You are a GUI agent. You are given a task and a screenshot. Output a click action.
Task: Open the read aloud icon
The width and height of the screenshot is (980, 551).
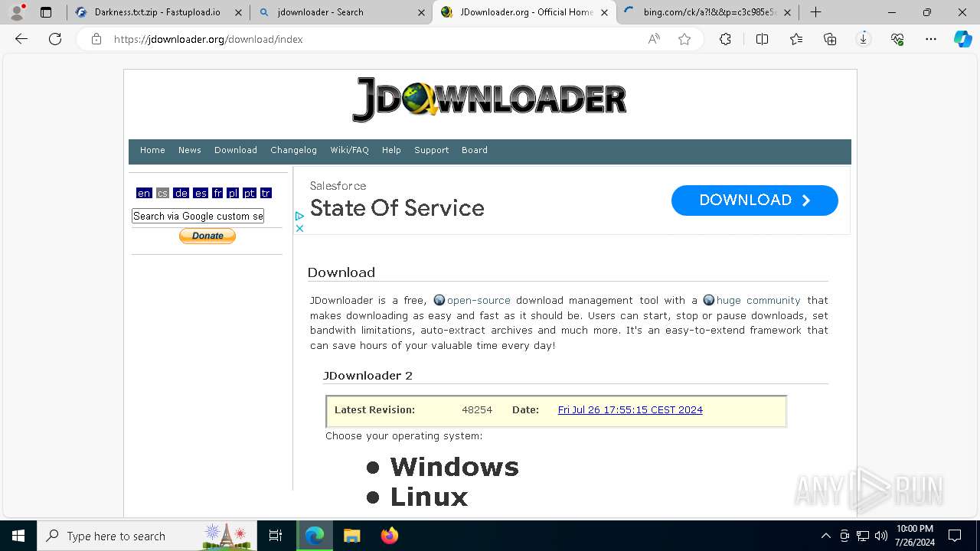(654, 39)
